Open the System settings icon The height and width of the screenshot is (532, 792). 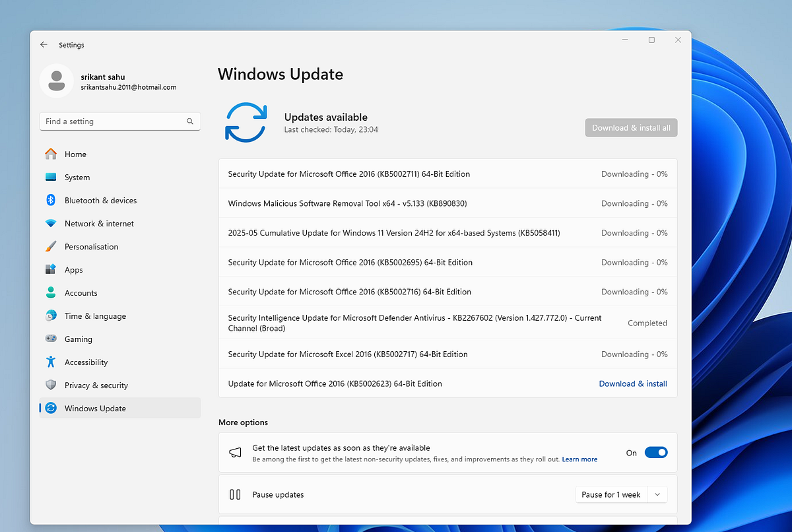click(x=51, y=177)
